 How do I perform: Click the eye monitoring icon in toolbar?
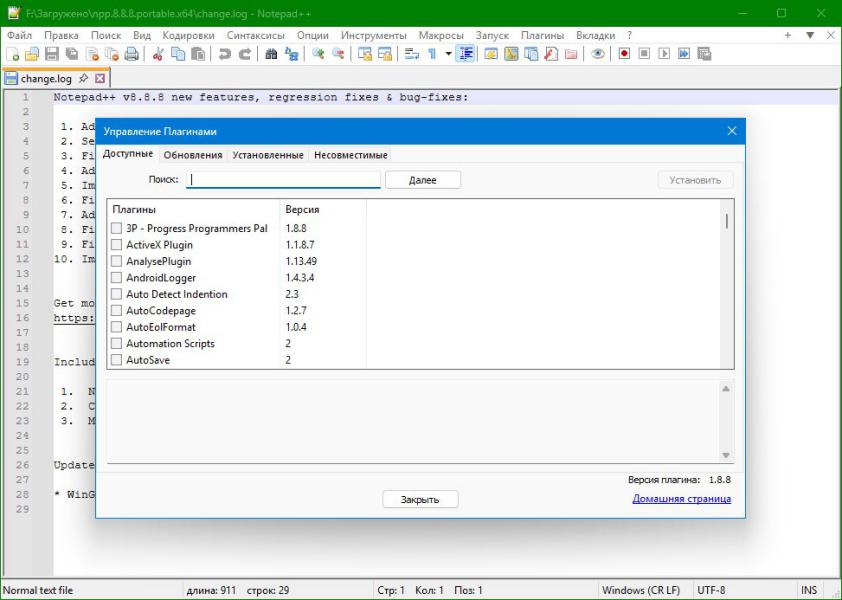598,54
